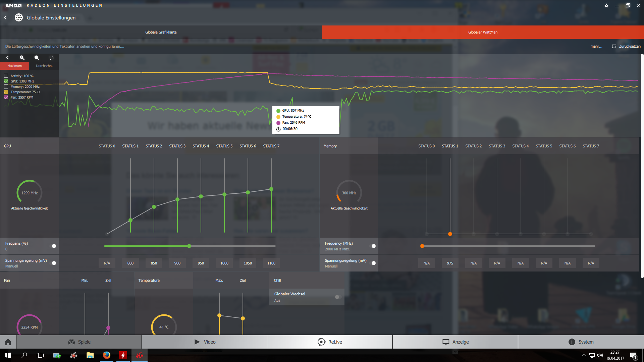Open the molecule-shaped taskbar app
This screenshot has width=644, height=362.
pyautogui.click(x=73, y=355)
